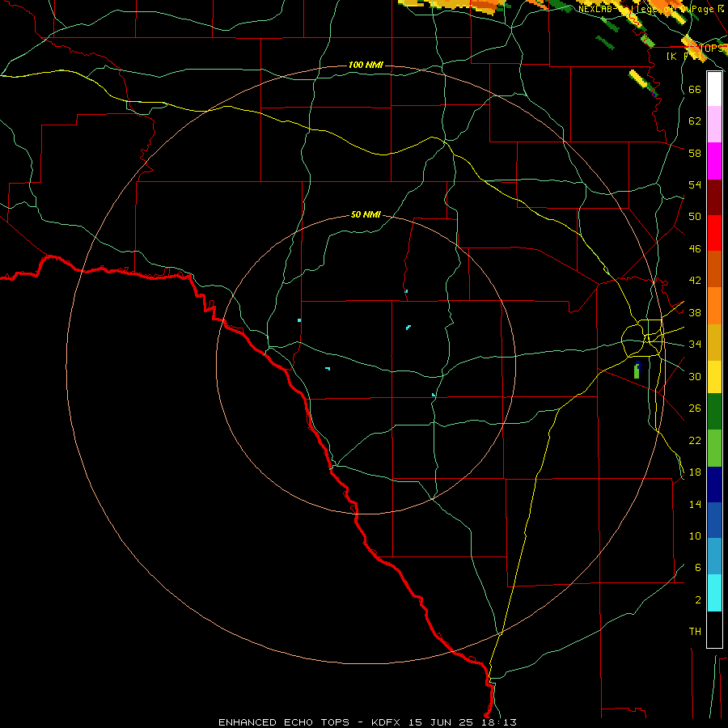Click the scale value '26'
The width and height of the screenshot is (728, 728).
pyautogui.click(x=695, y=408)
